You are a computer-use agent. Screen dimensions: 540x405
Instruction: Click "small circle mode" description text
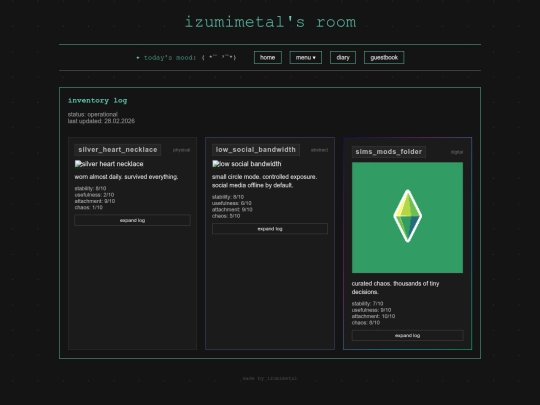264,181
